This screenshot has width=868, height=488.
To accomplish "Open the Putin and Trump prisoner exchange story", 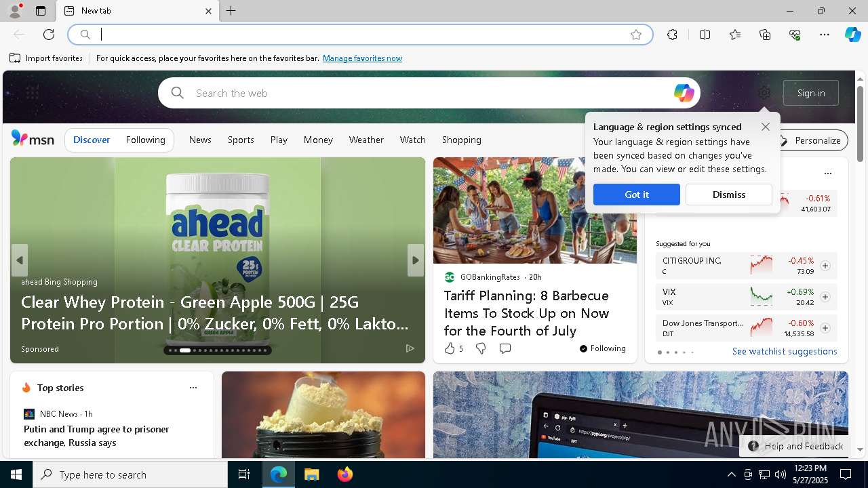I will [96, 436].
